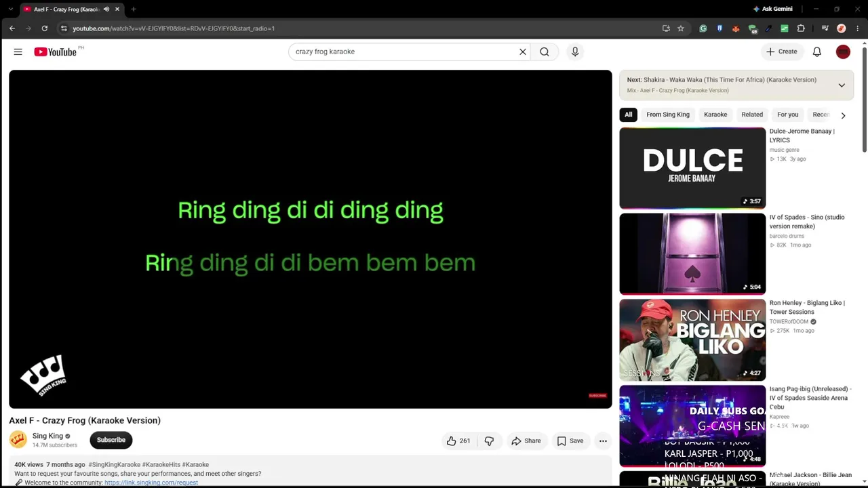Viewport: 868px width, 488px height.
Task: Select the Karaoke filter chip
Action: (x=715, y=115)
